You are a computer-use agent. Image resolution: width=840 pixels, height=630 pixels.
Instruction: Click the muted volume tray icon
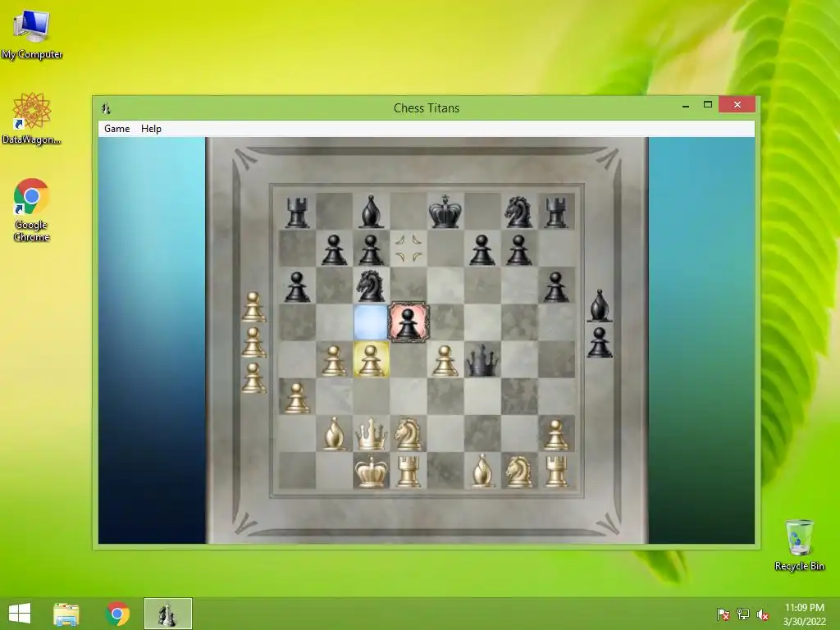[763, 614]
